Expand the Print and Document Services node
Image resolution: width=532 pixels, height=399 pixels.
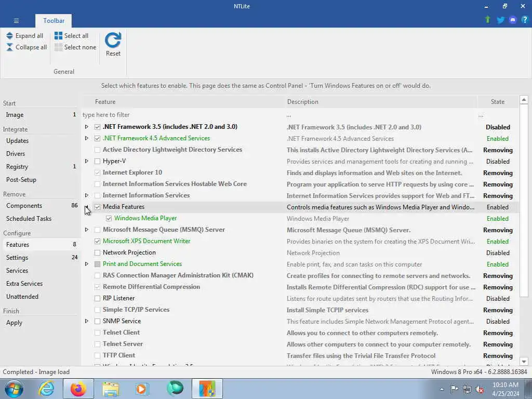coord(87,264)
